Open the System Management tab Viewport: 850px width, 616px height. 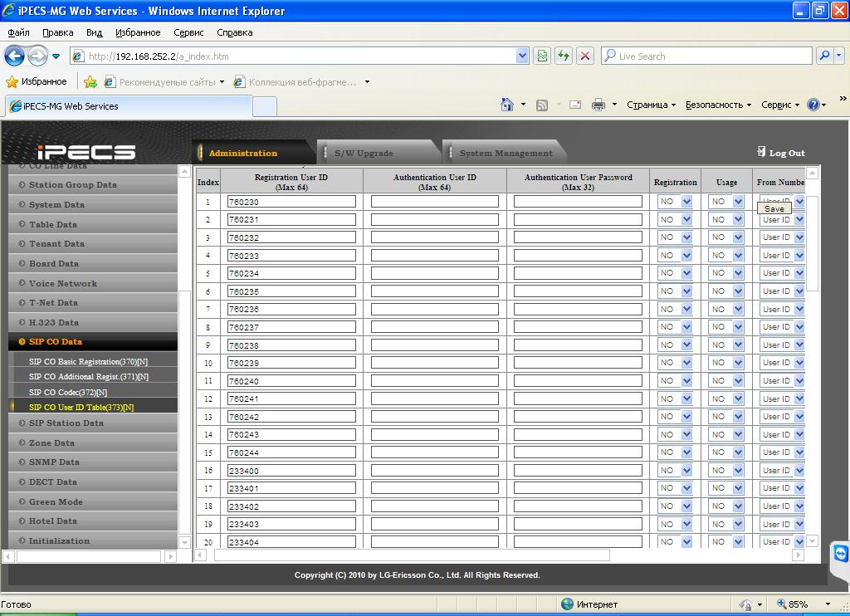click(x=506, y=153)
